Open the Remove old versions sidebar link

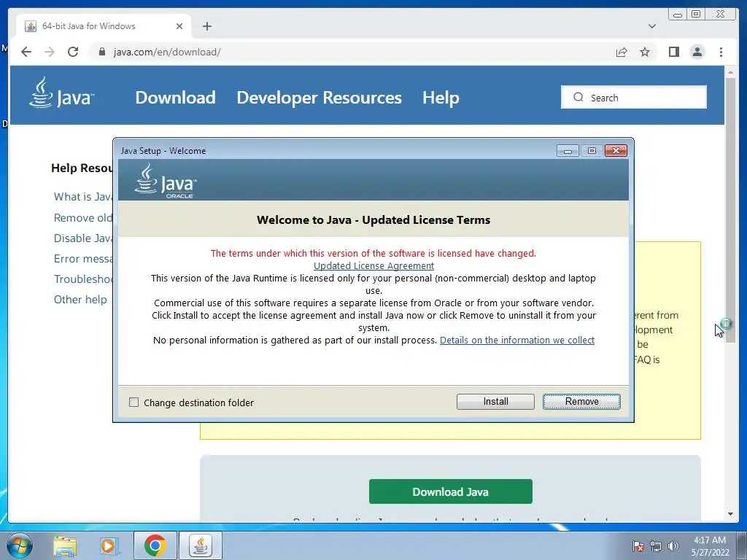pos(83,217)
